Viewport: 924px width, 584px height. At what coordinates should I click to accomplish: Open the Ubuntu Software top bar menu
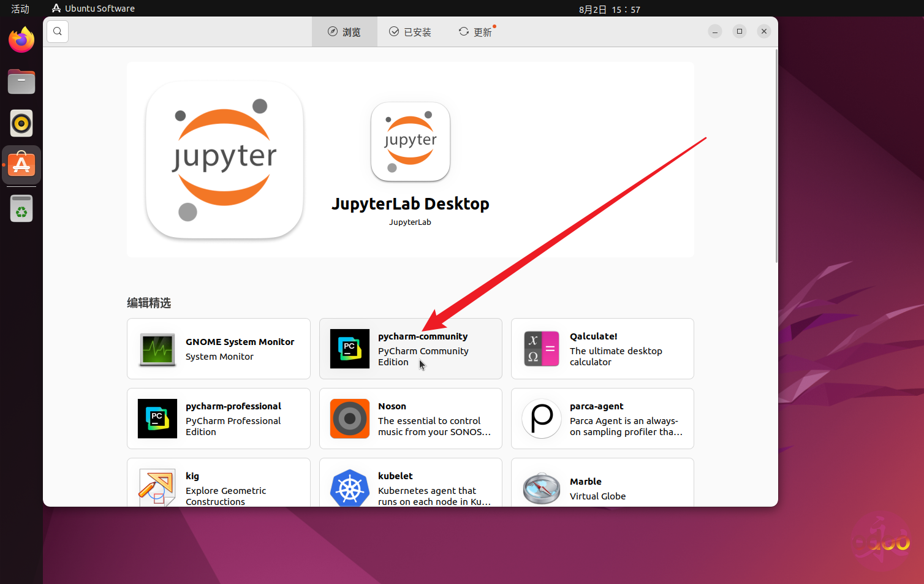pos(93,9)
